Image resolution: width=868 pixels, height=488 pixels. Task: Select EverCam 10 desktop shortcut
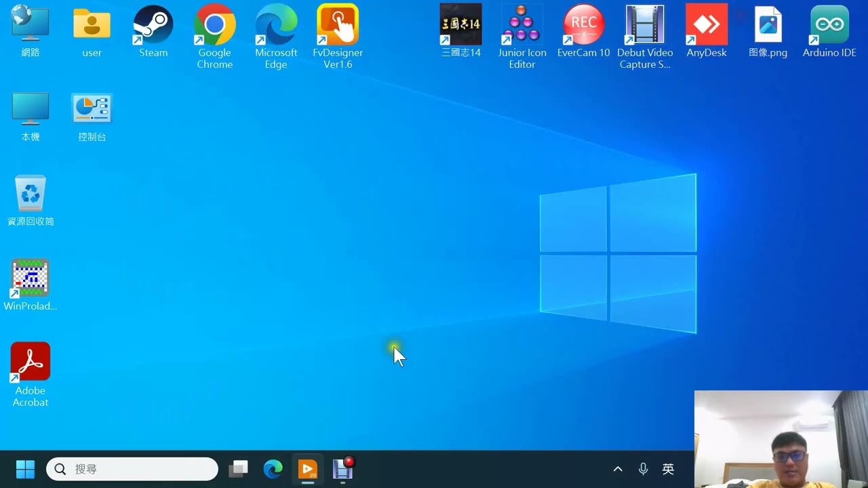(x=583, y=30)
